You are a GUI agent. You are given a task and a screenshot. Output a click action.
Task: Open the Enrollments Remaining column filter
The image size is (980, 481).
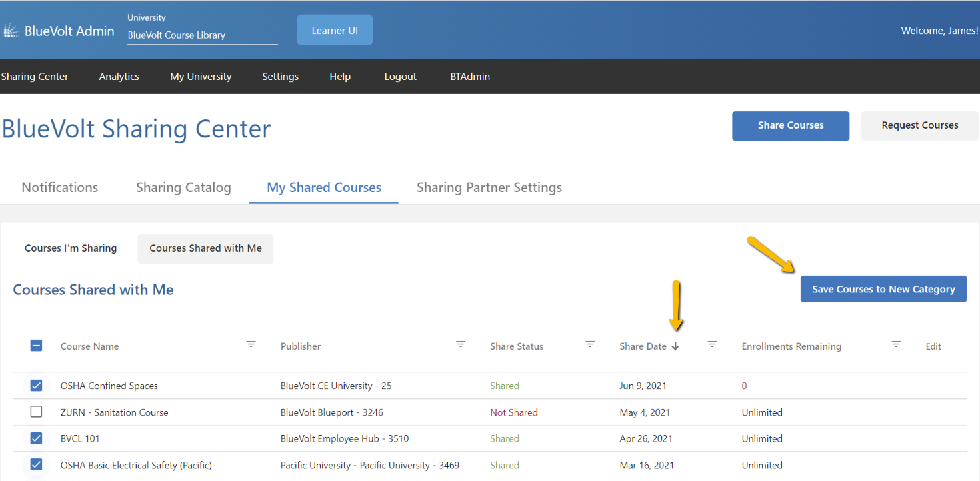coord(897,344)
